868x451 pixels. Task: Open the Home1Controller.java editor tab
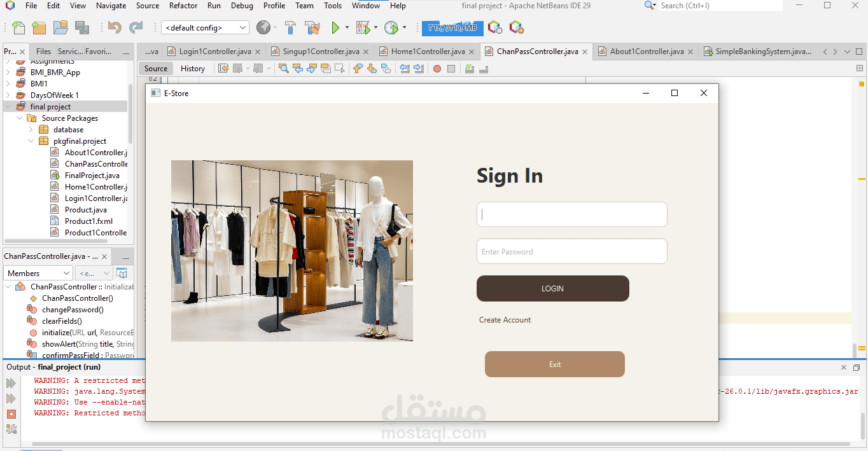tap(428, 52)
